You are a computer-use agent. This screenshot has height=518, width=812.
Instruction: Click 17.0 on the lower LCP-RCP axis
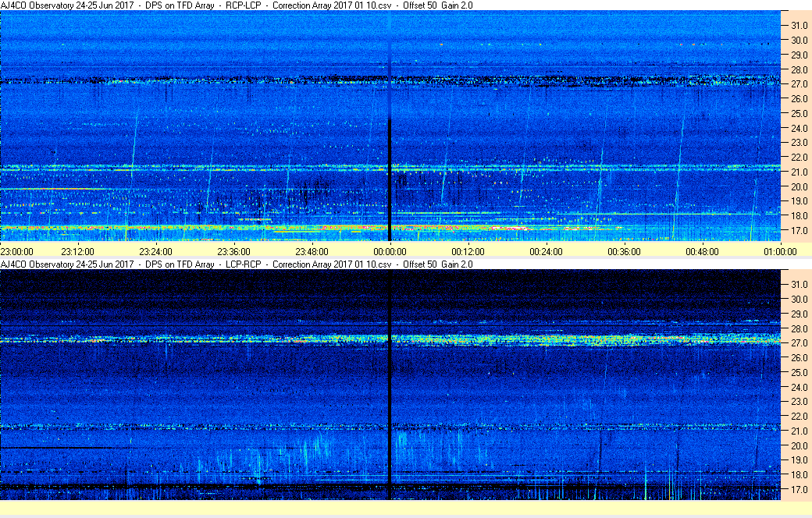[799, 489]
